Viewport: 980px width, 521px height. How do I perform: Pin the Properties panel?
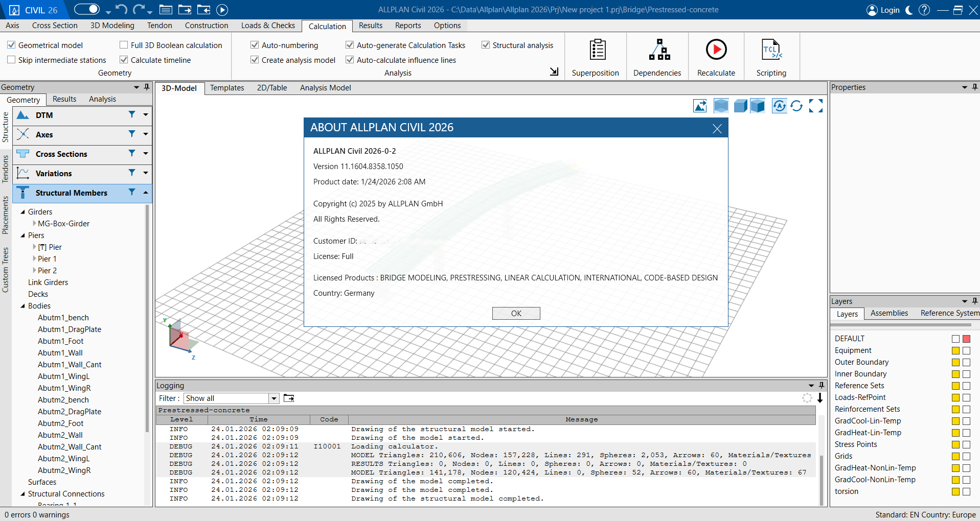[974, 87]
